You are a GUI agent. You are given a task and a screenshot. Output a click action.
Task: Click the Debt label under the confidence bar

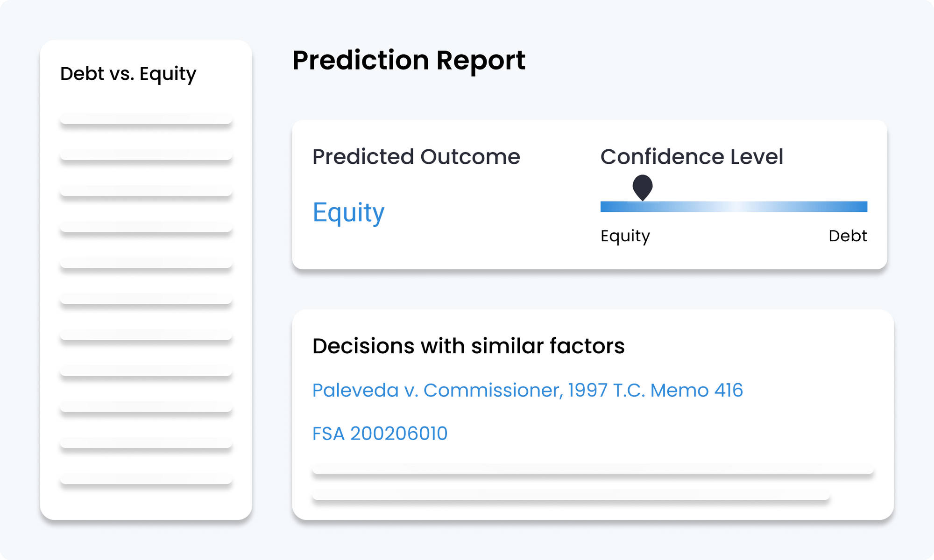point(848,236)
